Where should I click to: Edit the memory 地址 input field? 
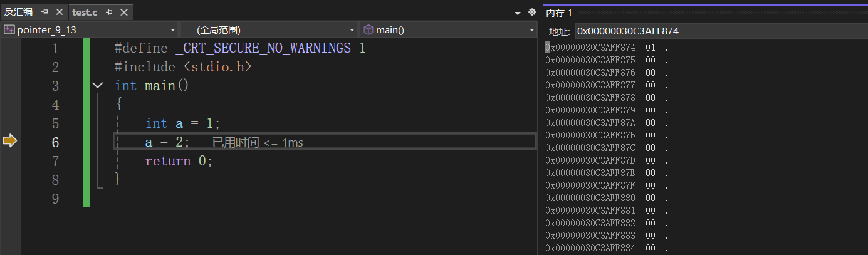[x=721, y=31]
